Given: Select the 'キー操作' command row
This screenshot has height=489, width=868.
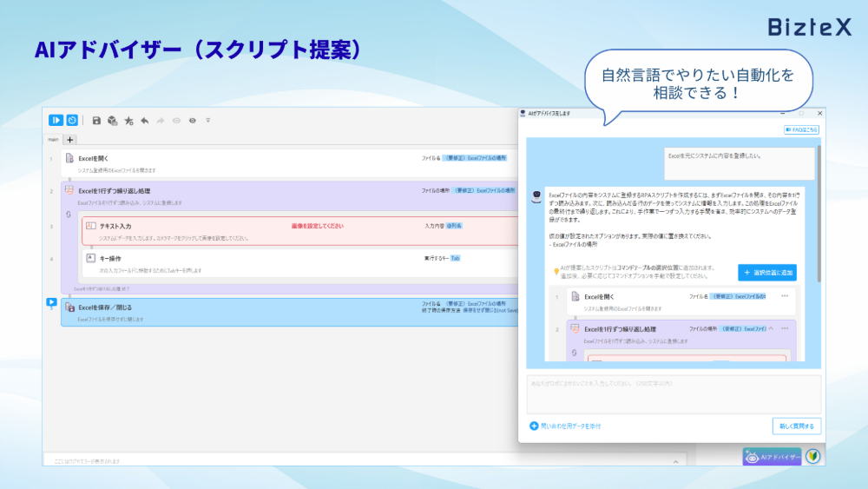Looking at the screenshot, I should pyautogui.click(x=302, y=263).
